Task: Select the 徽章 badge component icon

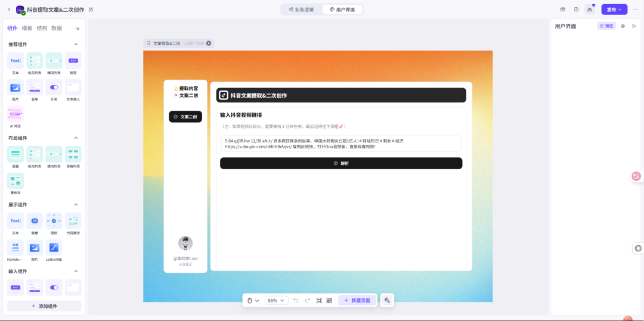Action: (35, 221)
